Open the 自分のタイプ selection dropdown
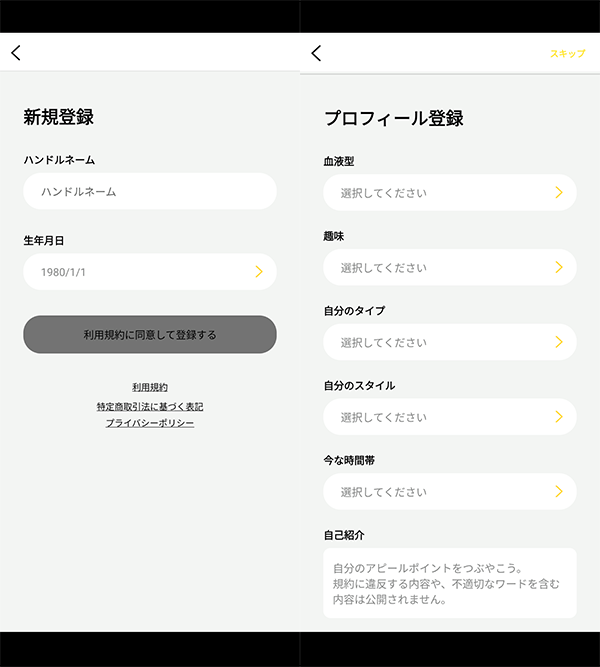Viewport: 600px width, 667px height. click(x=450, y=342)
